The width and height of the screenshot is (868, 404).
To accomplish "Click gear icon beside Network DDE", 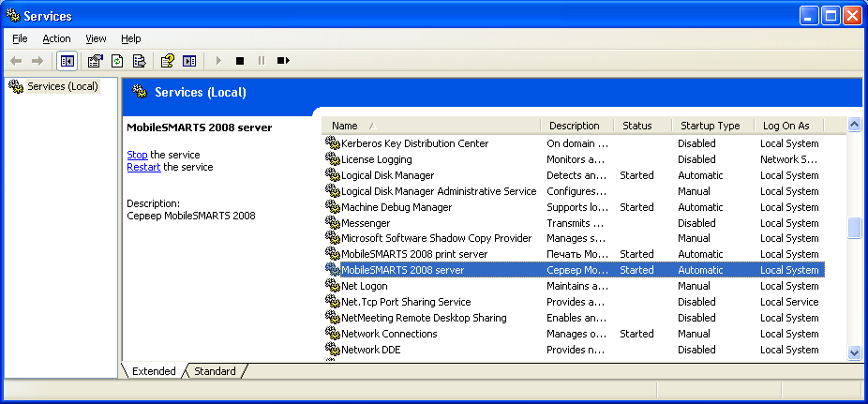I will coord(332,350).
